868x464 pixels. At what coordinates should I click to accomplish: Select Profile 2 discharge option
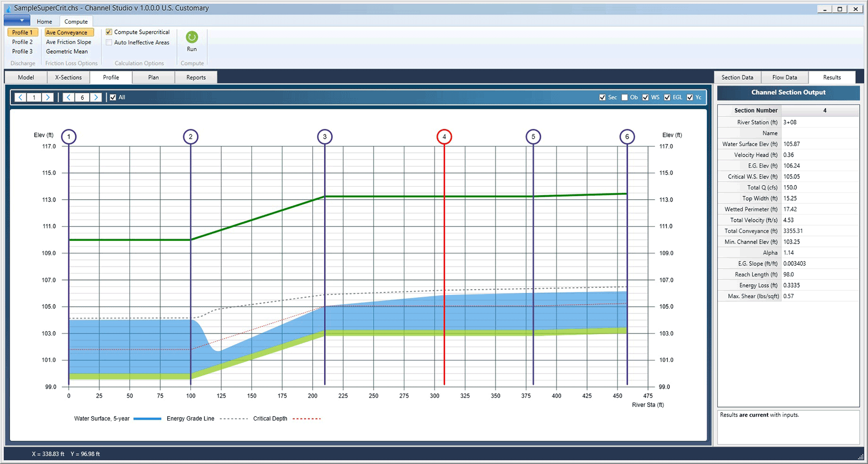click(x=22, y=42)
